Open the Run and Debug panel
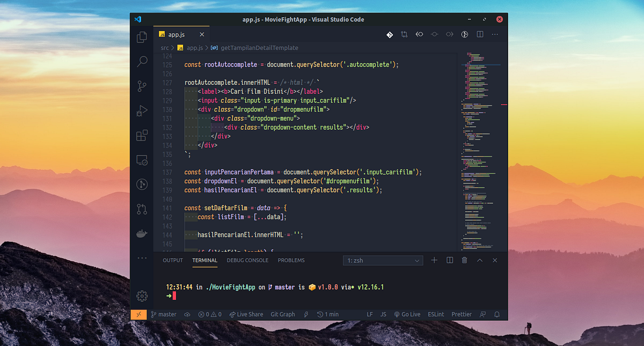 (142, 111)
